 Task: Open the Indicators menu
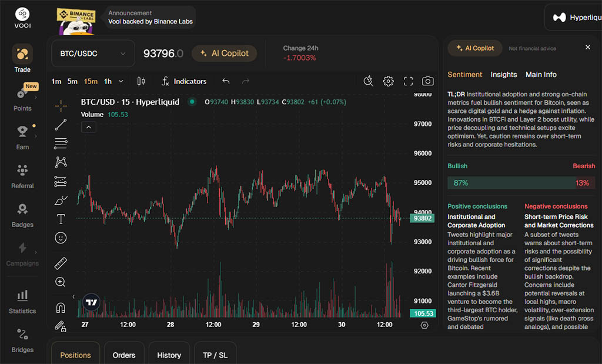point(184,81)
